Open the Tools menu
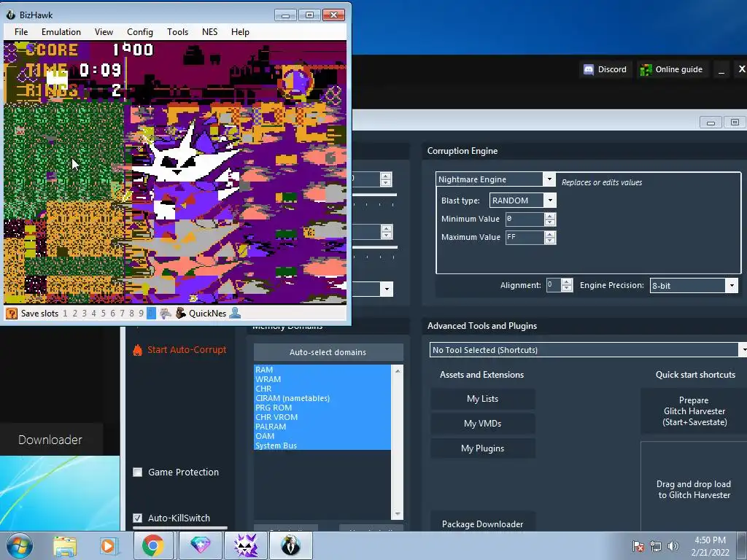Screen dimensions: 747x560 [x=177, y=32]
